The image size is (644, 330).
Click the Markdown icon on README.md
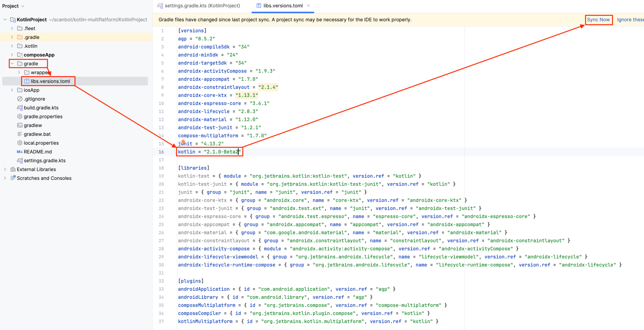19,151
